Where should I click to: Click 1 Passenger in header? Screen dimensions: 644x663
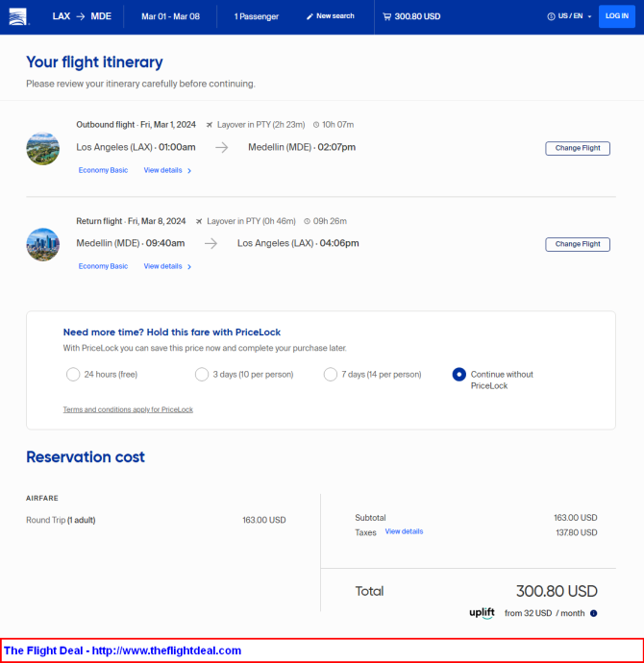pos(257,16)
